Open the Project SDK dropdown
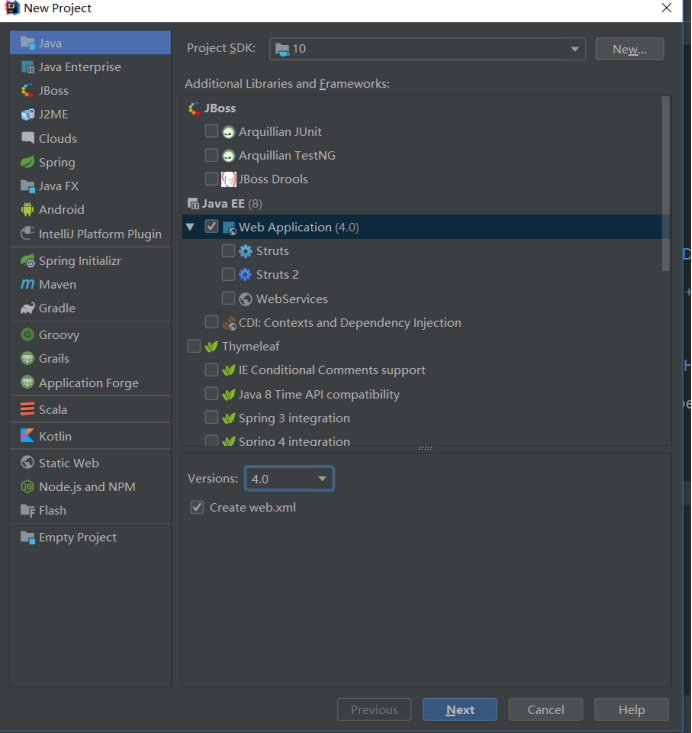The image size is (692, 733). click(x=427, y=49)
